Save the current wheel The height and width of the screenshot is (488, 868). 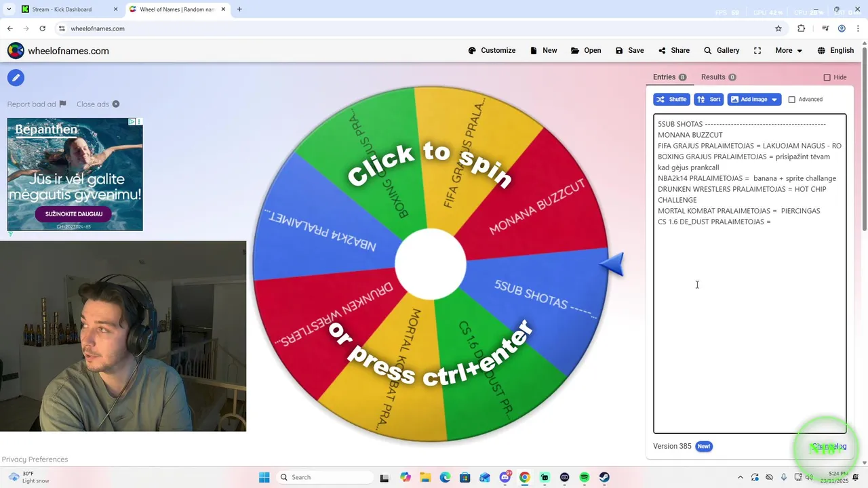[629, 51]
